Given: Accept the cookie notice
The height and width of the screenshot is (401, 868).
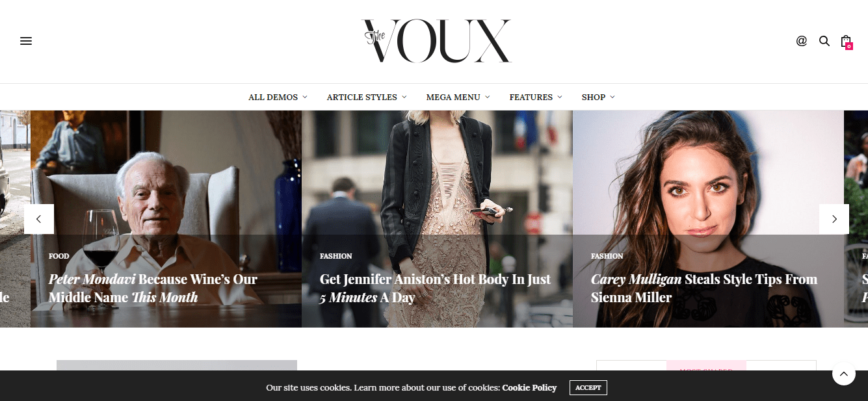Looking at the screenshot, I should [x=588, y=387].
